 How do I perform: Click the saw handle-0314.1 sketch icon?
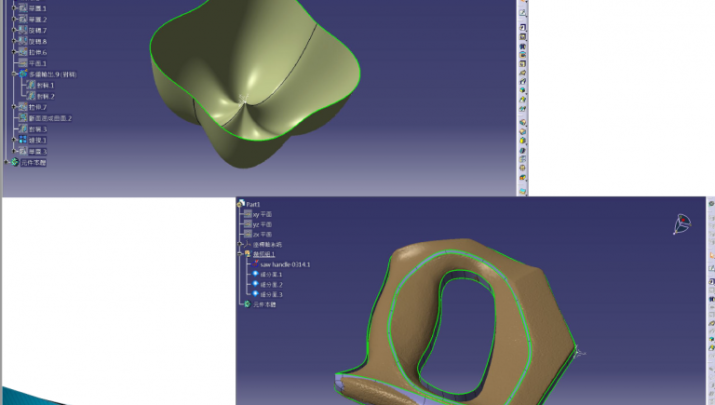tap(255, 264)
